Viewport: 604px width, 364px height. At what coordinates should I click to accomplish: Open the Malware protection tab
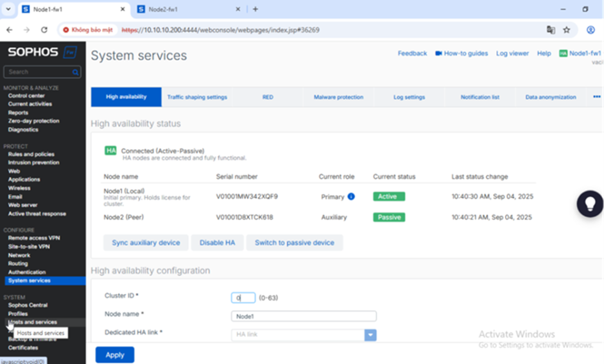coord(338,97)
